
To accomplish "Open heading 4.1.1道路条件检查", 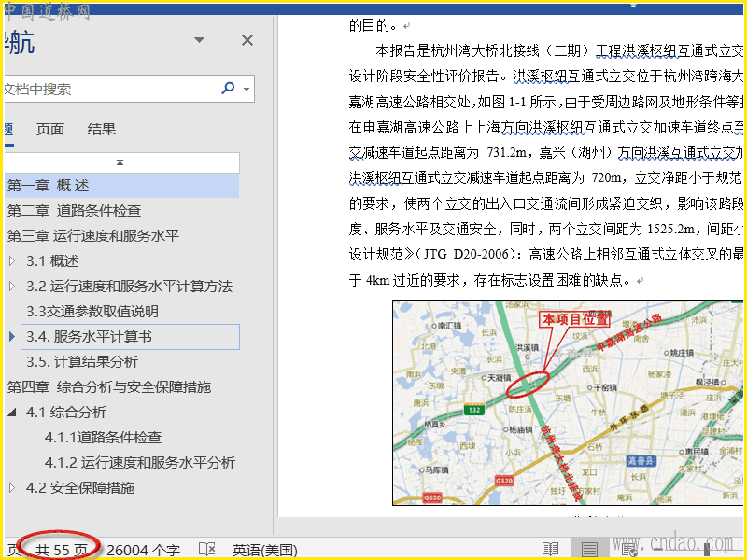I will pos(104,437).
